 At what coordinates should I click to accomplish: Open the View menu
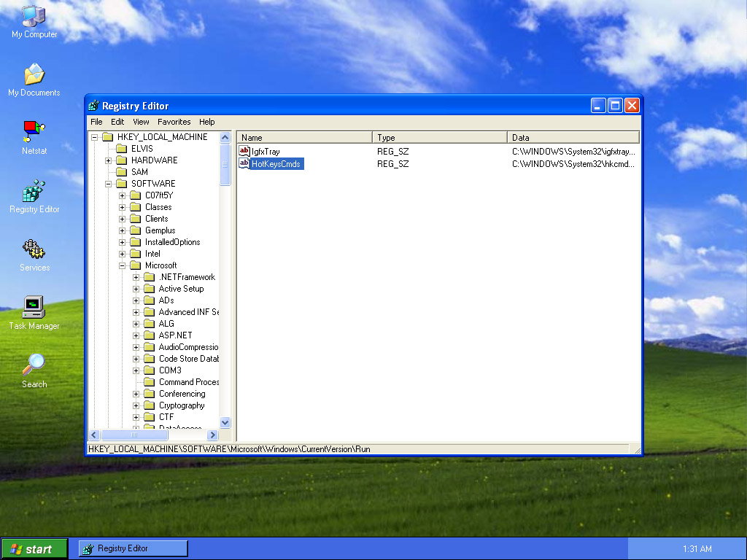tap(141, 122)
